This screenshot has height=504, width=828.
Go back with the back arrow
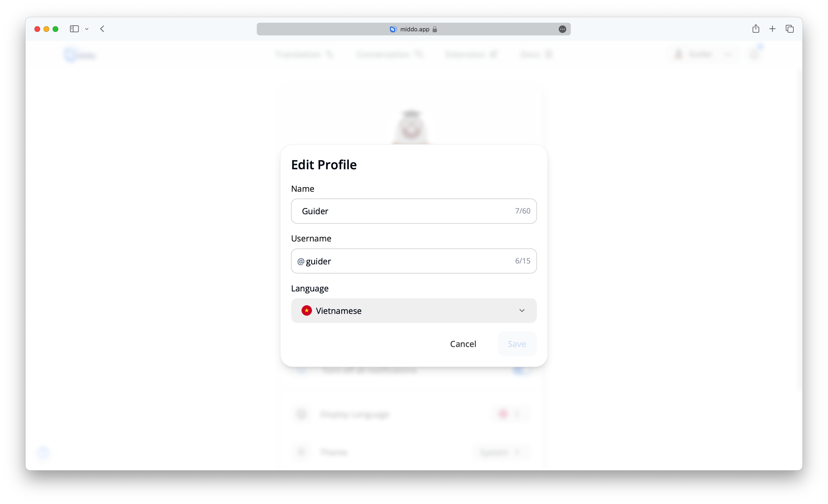[102, 29]
